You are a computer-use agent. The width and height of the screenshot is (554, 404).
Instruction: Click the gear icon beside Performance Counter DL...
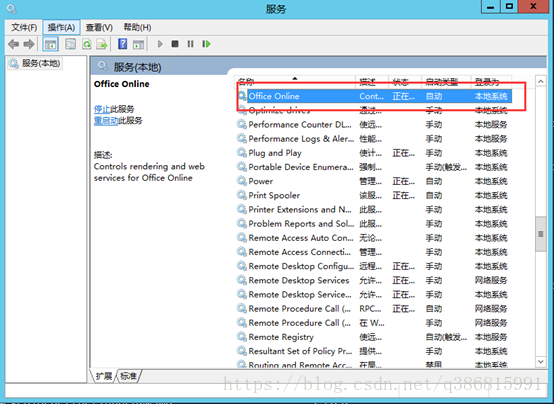[242, 124]
